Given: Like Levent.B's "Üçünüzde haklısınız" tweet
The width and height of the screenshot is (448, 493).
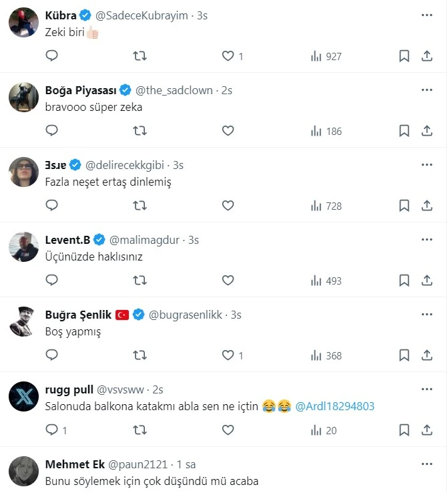Looking at the screenshot, I should coord(228,281).
